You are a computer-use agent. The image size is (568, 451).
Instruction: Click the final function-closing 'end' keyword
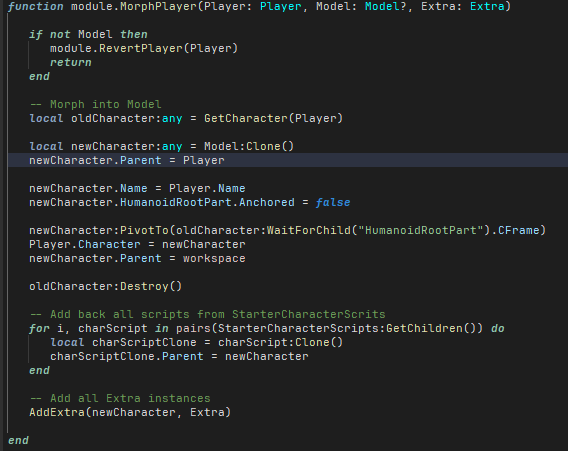point(18,440)
